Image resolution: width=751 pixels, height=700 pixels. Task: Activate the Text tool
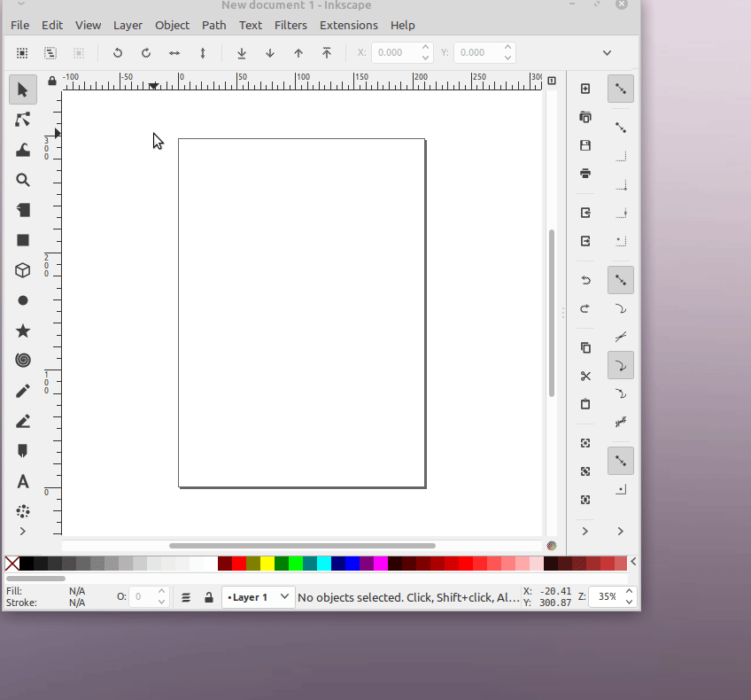click(x=23, y=481)
